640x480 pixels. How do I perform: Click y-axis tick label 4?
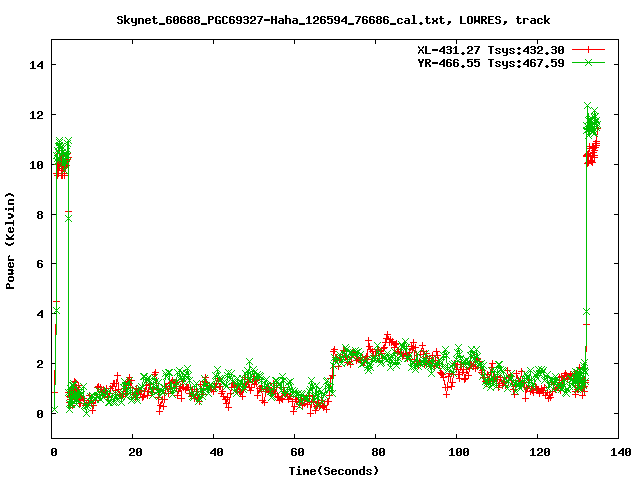click(40, 314)
